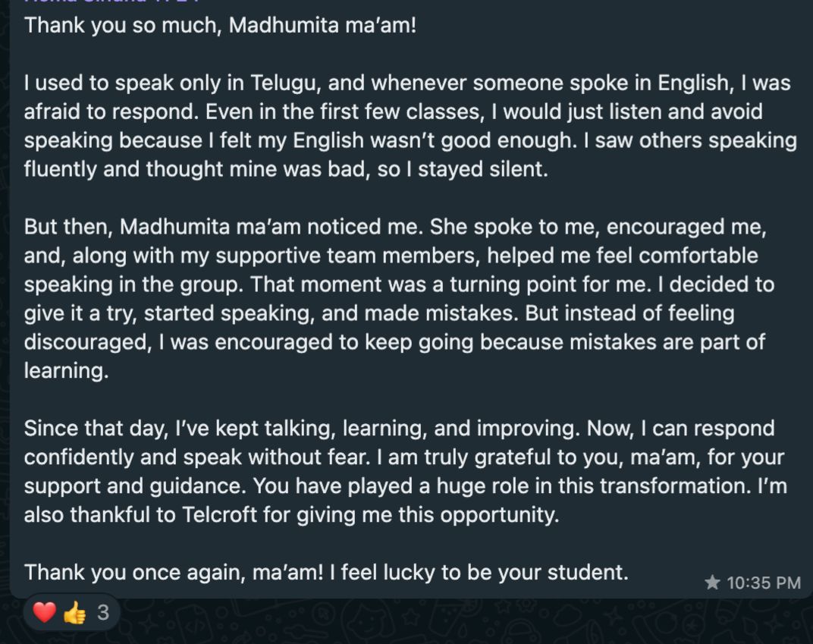This screenshot has width=813, height=644.
Task: Click the word "learning." ending the third paragraph
Action: (67, 371)
